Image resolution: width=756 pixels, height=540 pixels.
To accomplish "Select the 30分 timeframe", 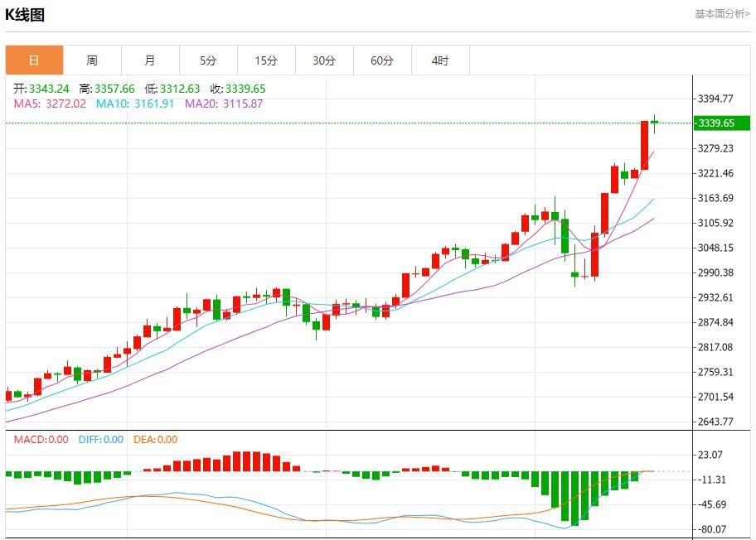I will [324, 60].
